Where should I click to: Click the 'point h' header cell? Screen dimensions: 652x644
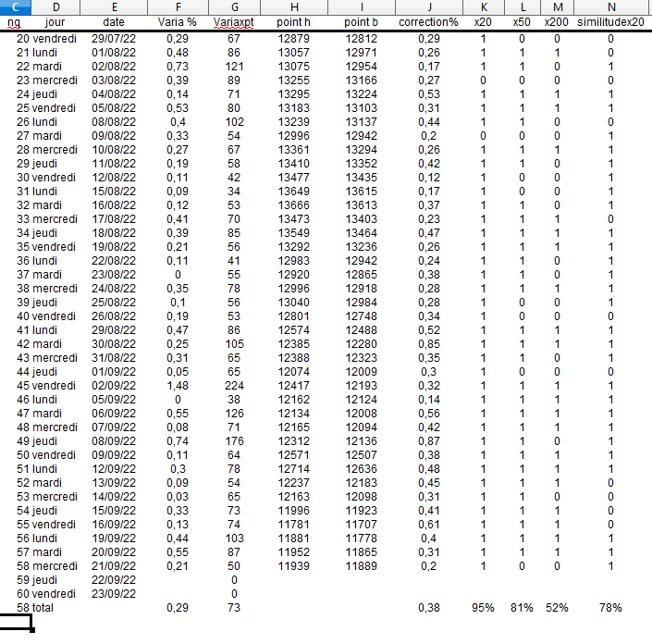tap(293, 22)
